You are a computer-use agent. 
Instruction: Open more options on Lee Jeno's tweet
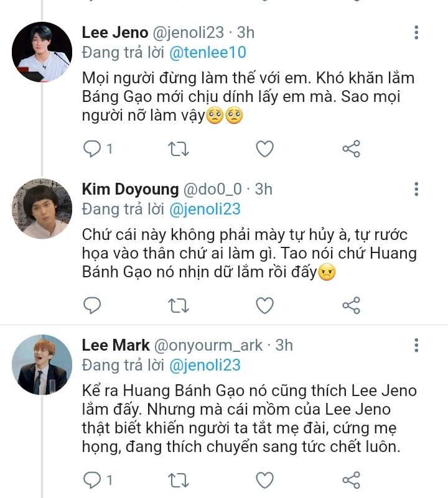tap(416, 33)
